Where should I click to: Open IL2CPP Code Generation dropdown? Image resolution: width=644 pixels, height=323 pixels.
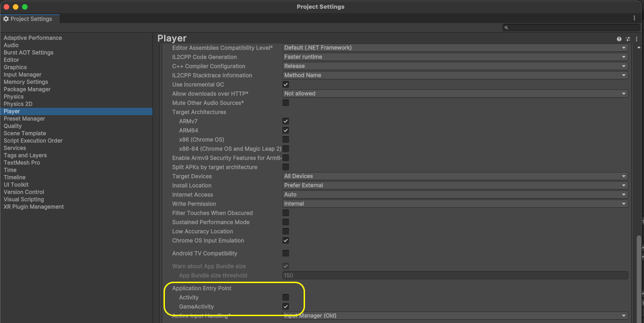tap(455, 57)
